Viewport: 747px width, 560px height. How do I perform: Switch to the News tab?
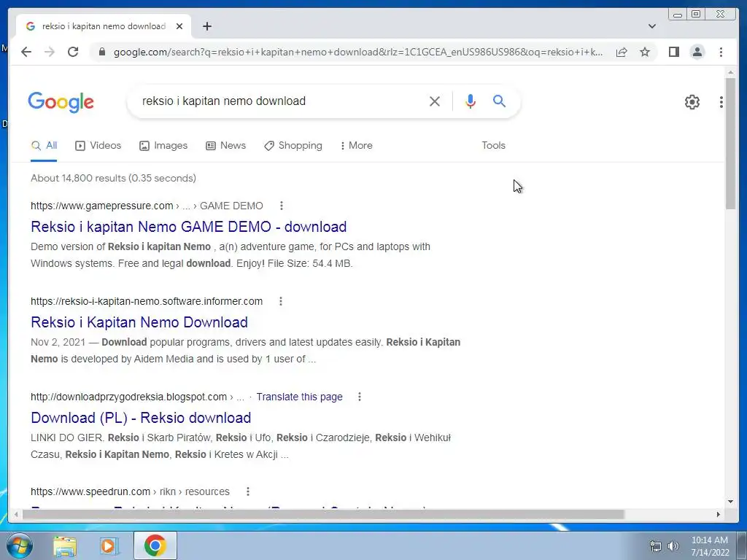click(226, 146)
